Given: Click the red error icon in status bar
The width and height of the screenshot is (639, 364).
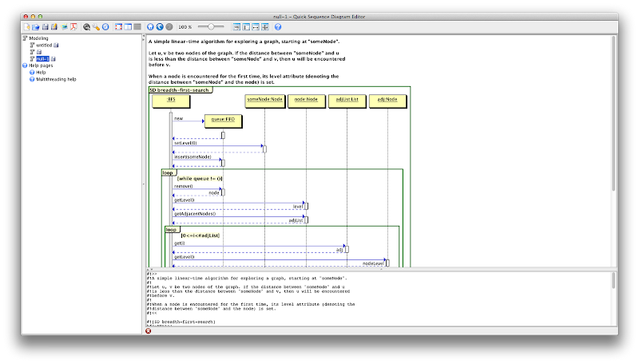Looking at the screenshot, I should click(149, 331).
